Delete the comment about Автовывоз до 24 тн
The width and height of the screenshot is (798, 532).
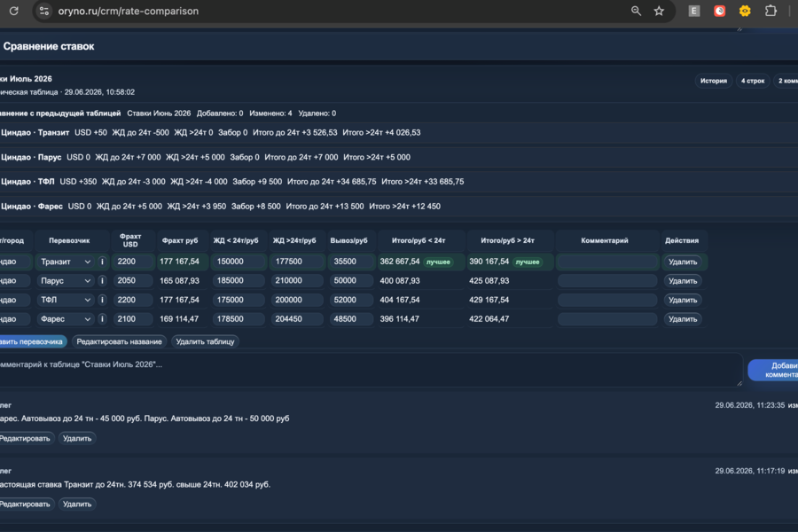pyautogui.click(x=77, y=438)
